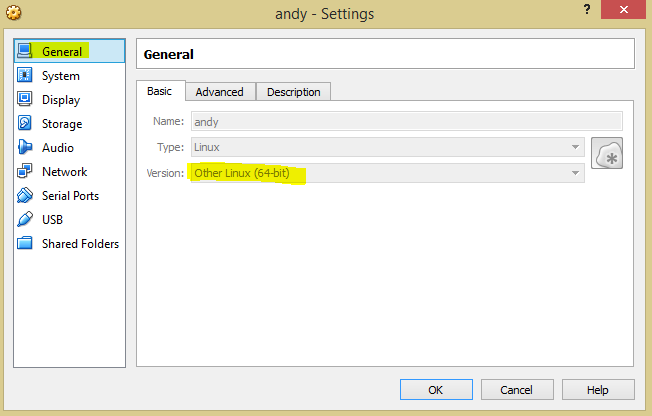Confirm settings with OK button
The width and height of the screenshot is (652, 416).
pos(436,390)
